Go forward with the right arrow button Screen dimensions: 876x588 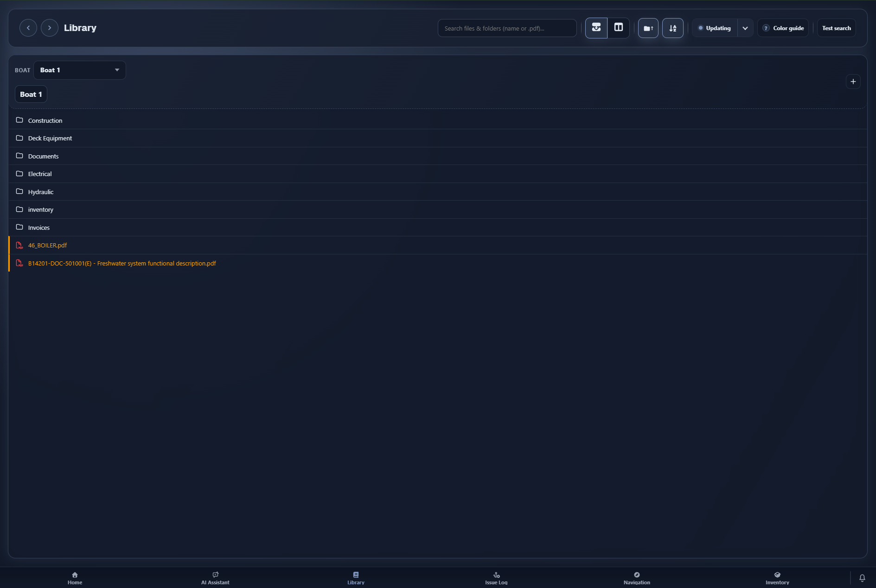[50, 28]
